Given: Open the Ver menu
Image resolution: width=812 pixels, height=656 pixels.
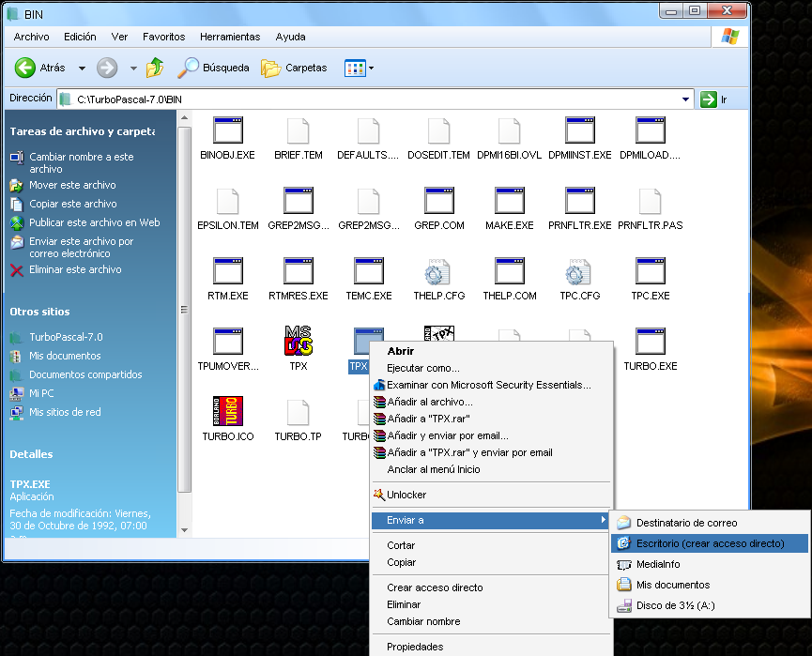Looking at the screenshot, I should click(119, 37).
